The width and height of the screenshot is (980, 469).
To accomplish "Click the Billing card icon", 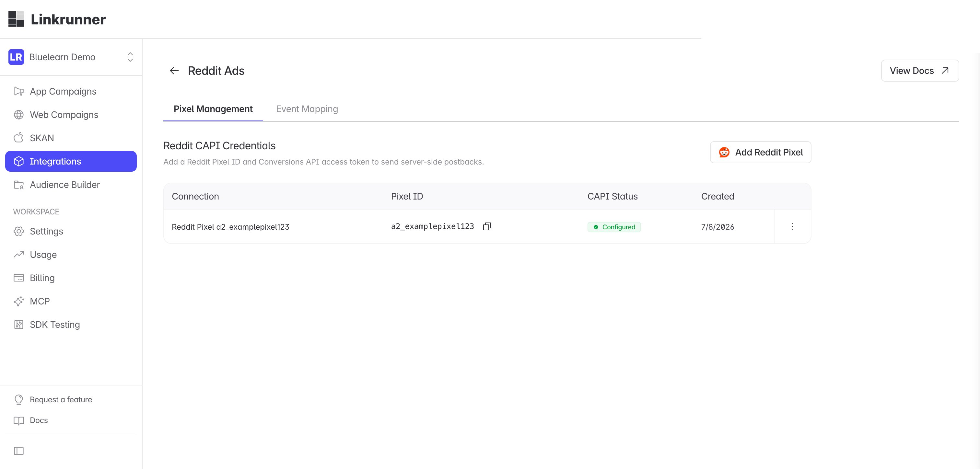I will tap(19, 278).
